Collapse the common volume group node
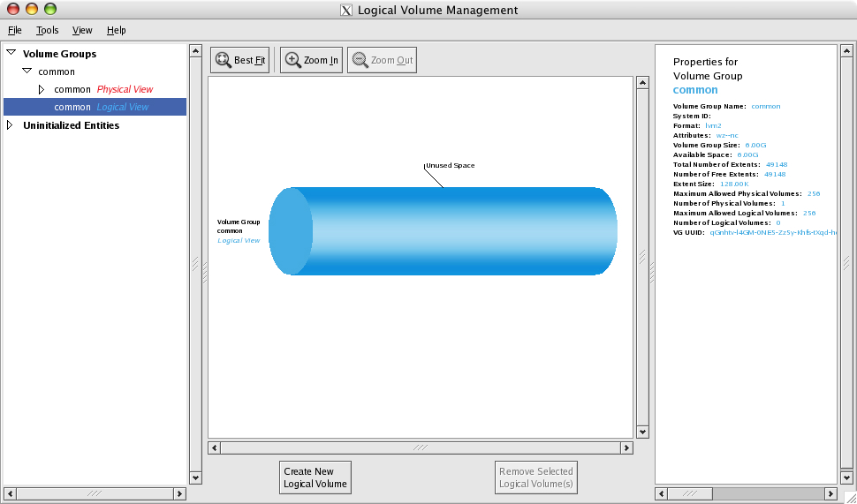Image resolution: width=857 pixels, height=504 pixels. pos(27,71)
